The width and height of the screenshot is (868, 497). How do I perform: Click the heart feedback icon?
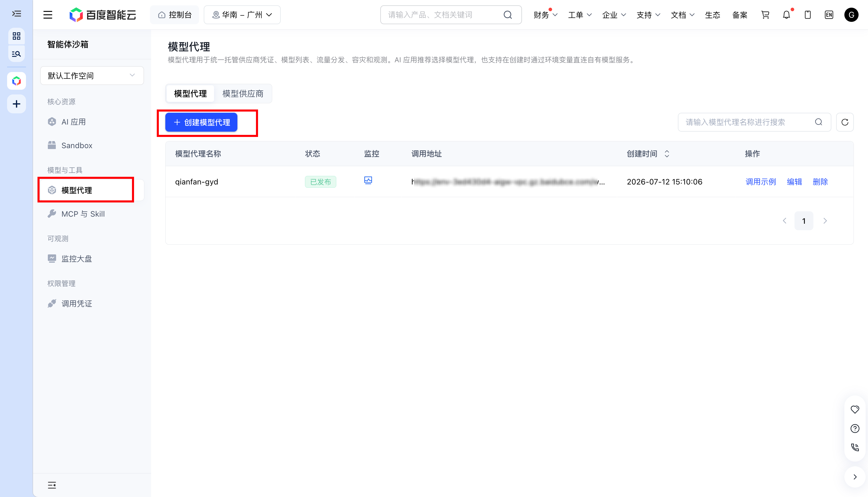pyautogui.click(x=855, y=409)
